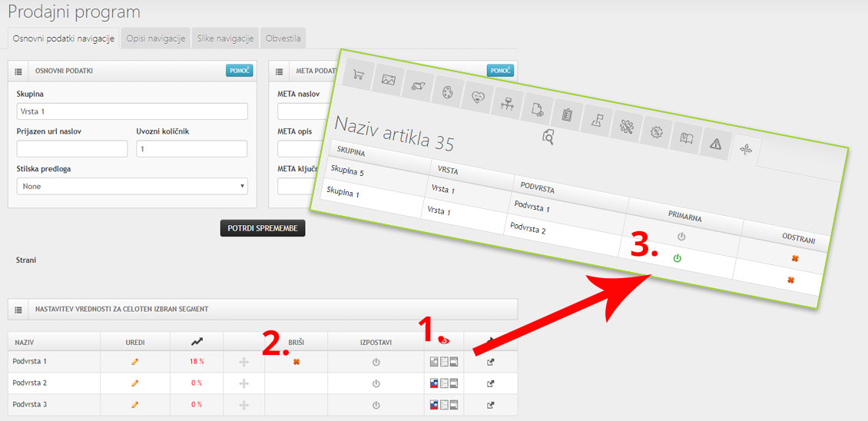Click move handle for Podvrsta 2

(244, 383)
